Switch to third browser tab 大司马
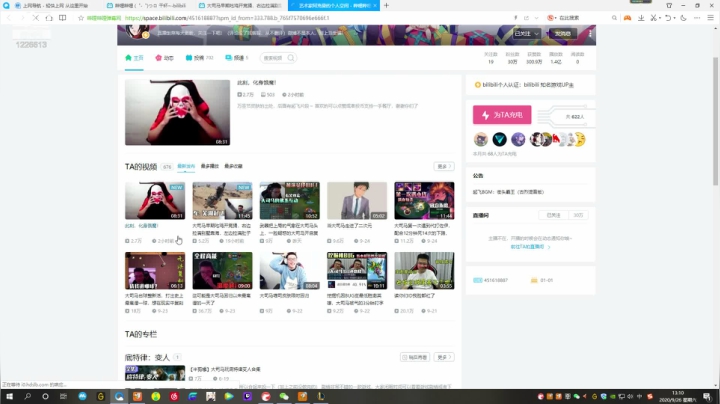 [x=240, y=6]
